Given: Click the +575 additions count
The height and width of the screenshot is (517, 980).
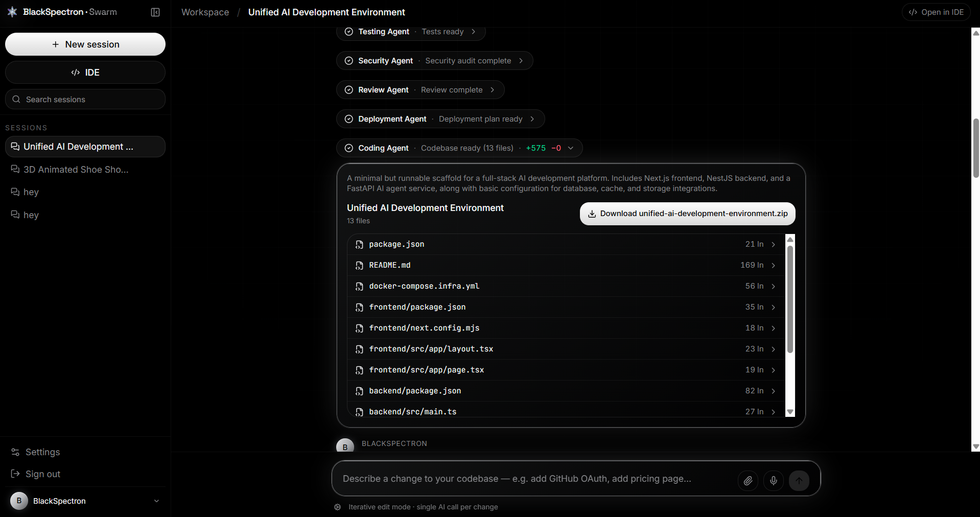Looking at the screenshot, I should pos(535,148).
